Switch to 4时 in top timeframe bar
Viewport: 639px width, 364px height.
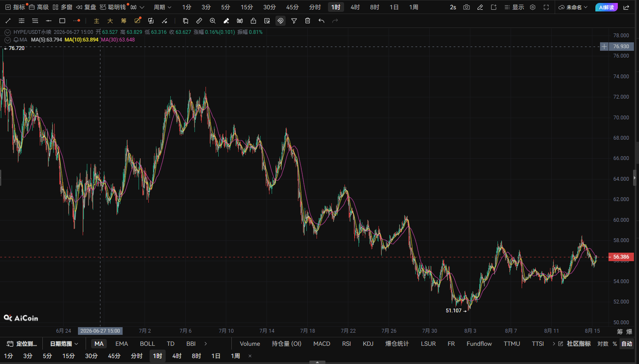pyautogui.click(x=355, y=7)
